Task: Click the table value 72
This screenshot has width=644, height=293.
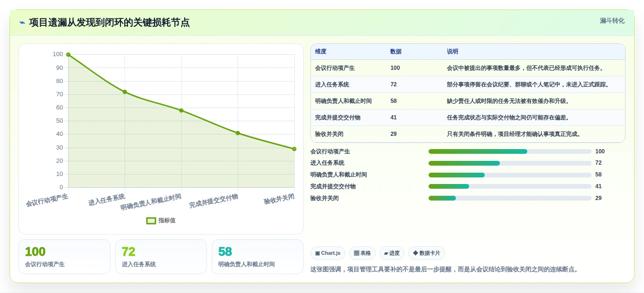Action: pos(394,84)
